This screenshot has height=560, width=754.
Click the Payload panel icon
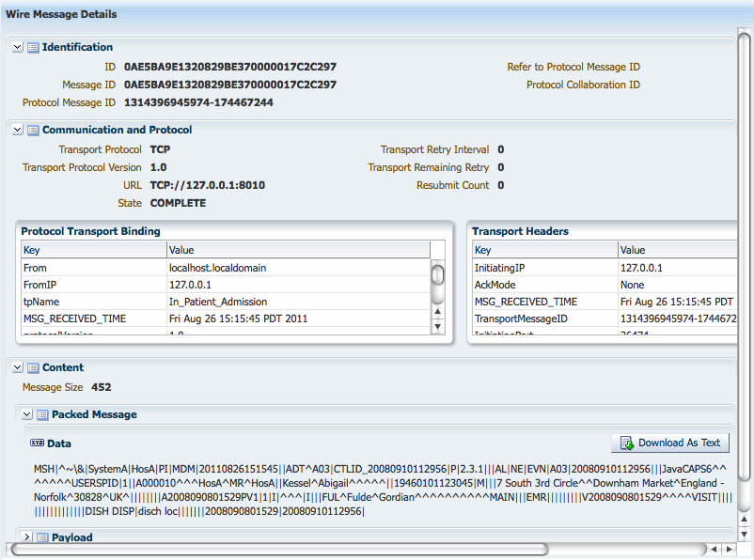[43, 537]
